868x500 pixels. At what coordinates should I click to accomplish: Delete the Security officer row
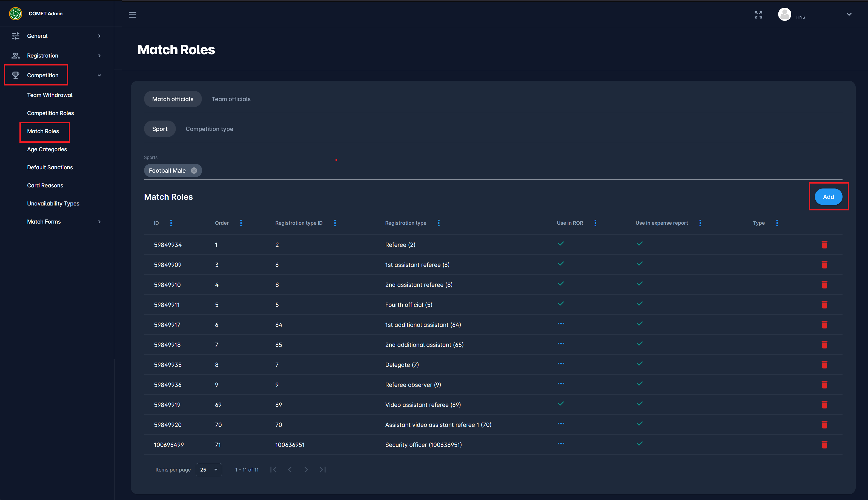click(x=824, y=445)
